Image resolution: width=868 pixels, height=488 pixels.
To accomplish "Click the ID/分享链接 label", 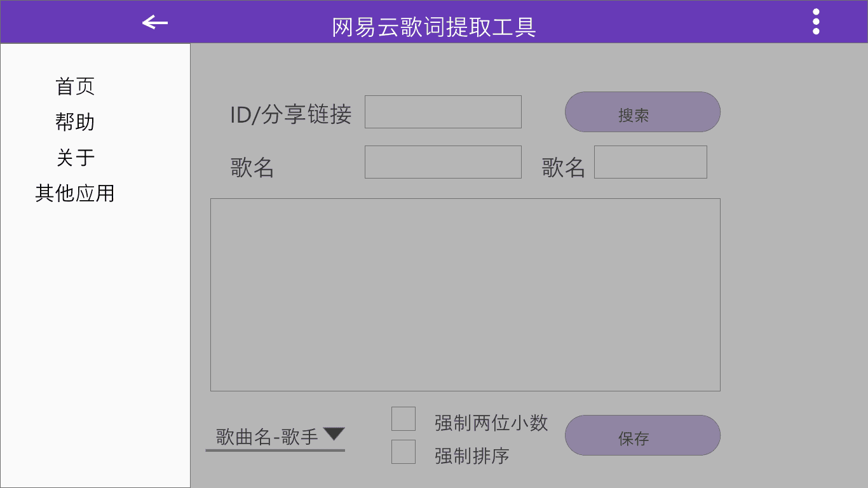I will [290, 114].
